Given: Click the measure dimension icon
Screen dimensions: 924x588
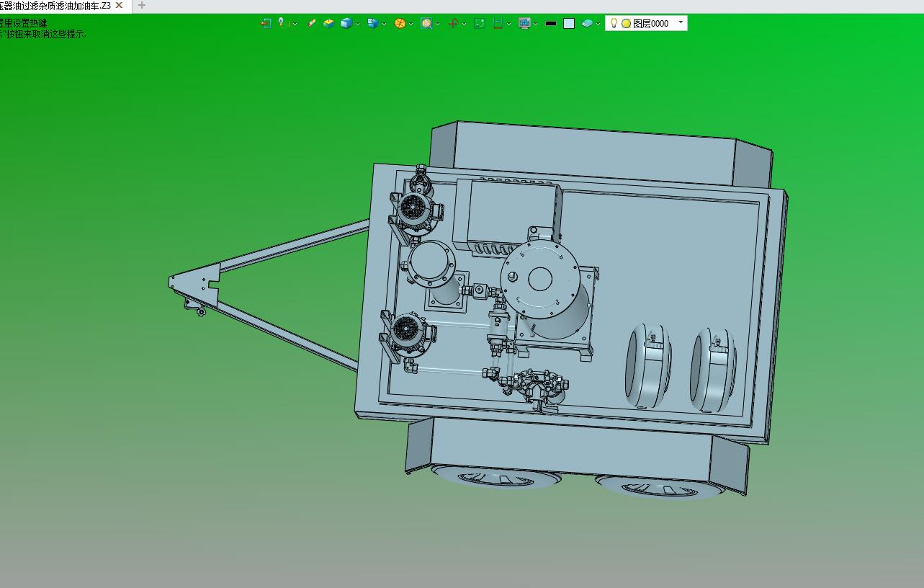Looking at the screenshot, I should click(x=498, y=23).
